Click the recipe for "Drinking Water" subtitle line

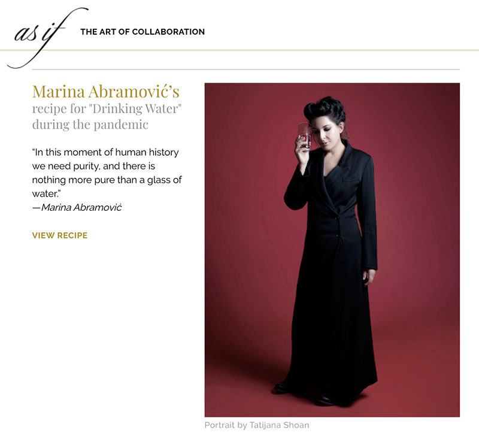coord(107,109)
